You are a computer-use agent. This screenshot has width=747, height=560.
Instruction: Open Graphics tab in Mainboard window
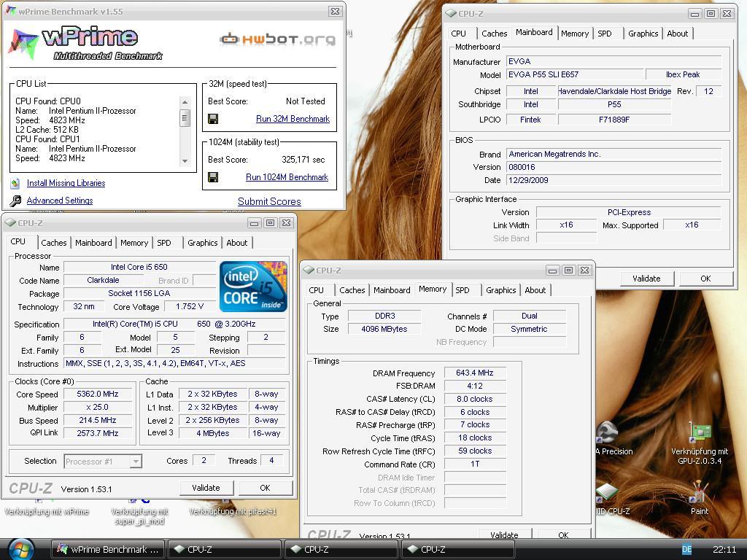coord(643,34)
